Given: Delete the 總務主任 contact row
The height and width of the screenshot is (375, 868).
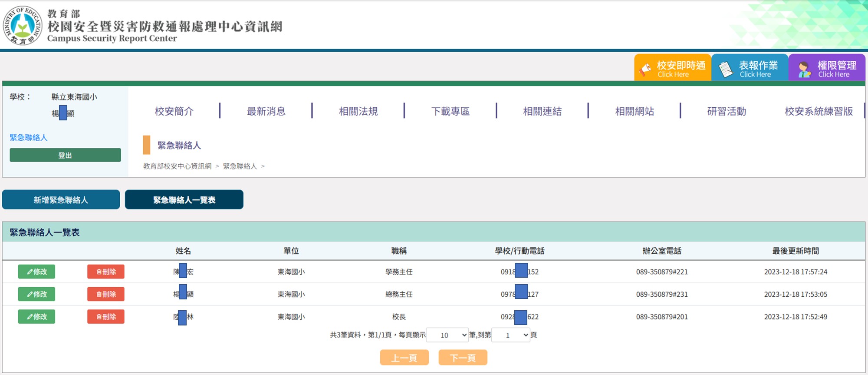Looking at the screenshot, I should 105,294.
